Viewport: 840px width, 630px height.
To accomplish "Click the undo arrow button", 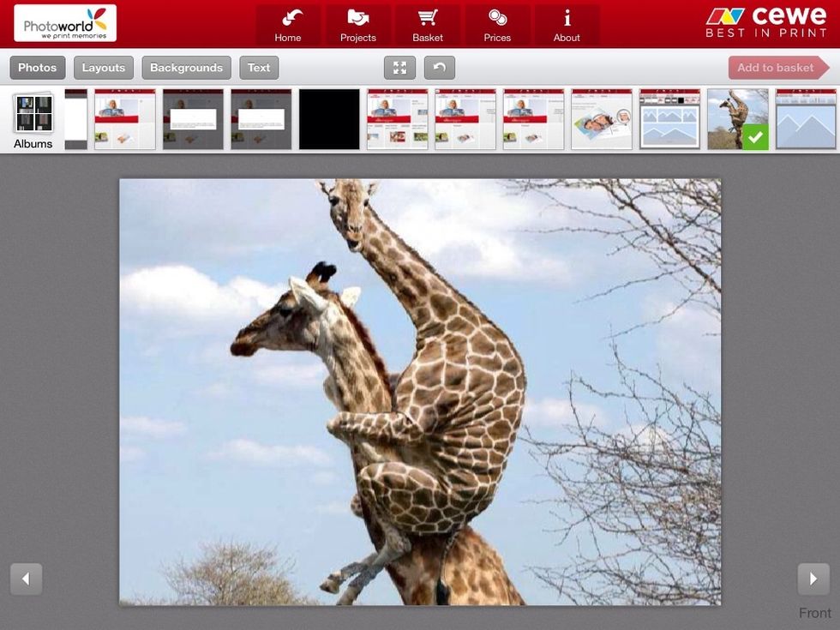I will click(440, 68).
